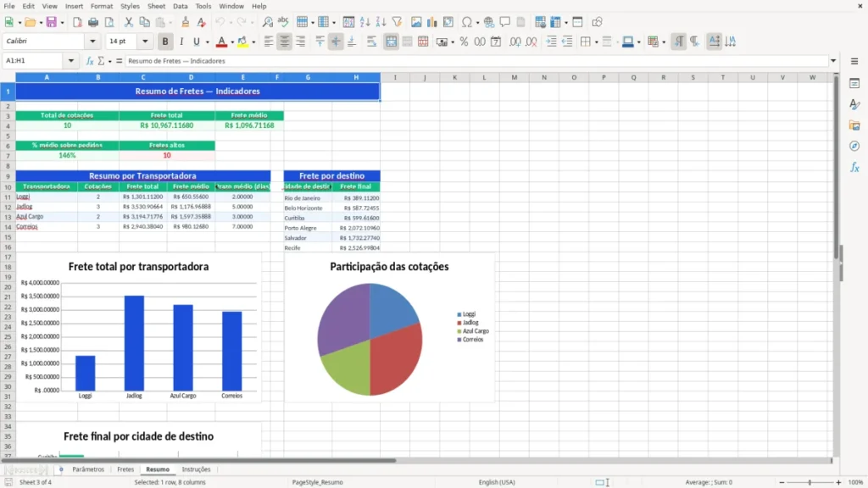Viewport: 868px width, 488px height.
Task: Switch to the Instruções sheet tab
Action: click(x=196, y=469)
